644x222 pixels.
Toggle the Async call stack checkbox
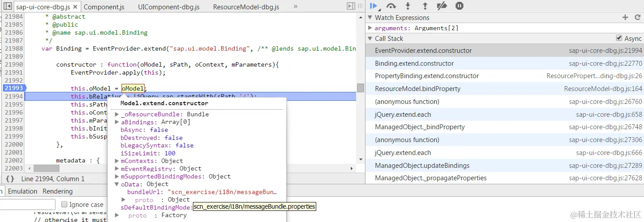619,38
